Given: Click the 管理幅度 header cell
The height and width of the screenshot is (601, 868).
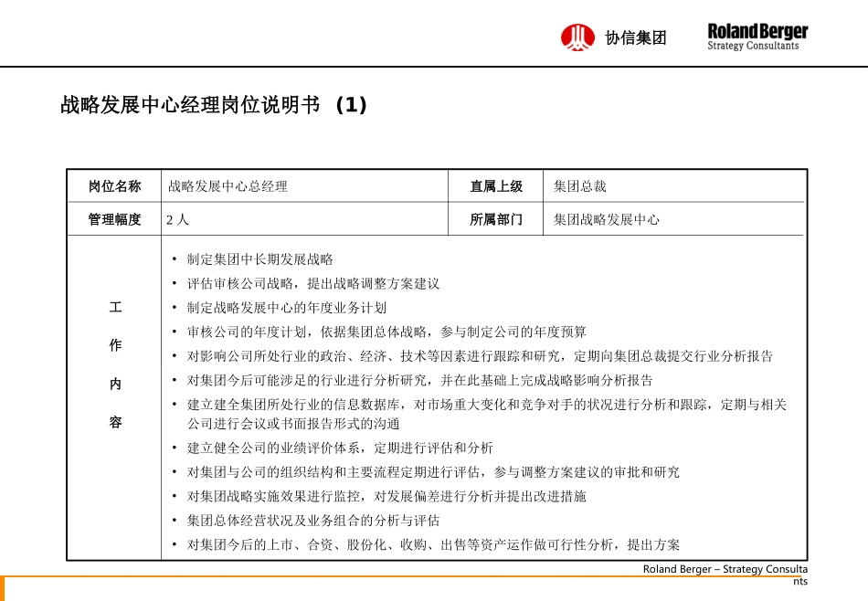Looking at the screenshot, I should click(x=114, y=219).
